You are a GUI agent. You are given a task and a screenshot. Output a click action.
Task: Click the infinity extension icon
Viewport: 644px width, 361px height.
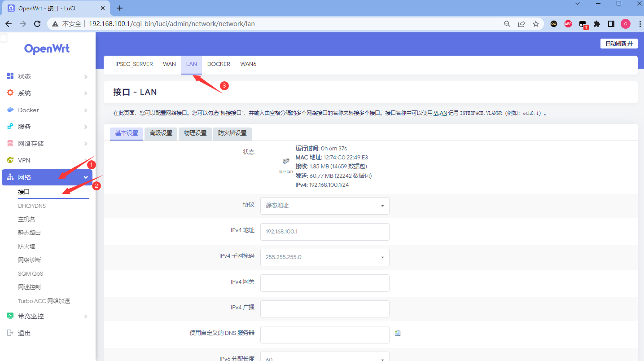pyautogui.click(x=554, y=24)
